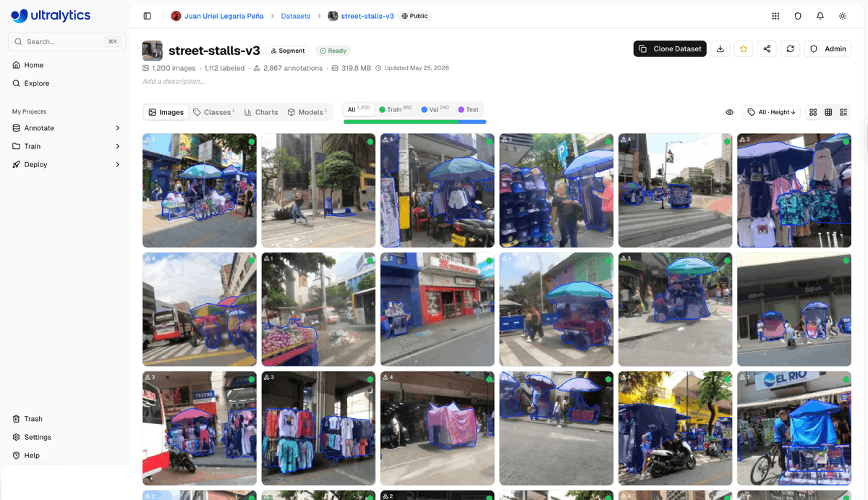
Task: Open notifications bell
Action: coord(820,16)
